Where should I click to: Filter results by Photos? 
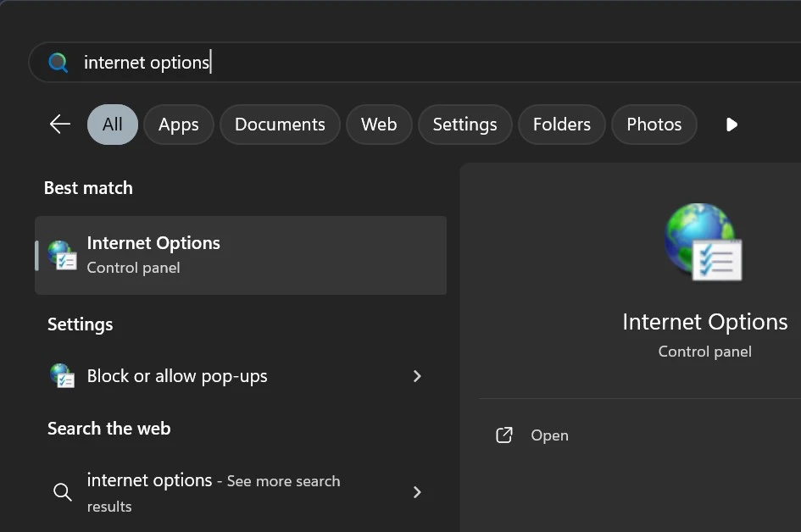tap(654, 124)
